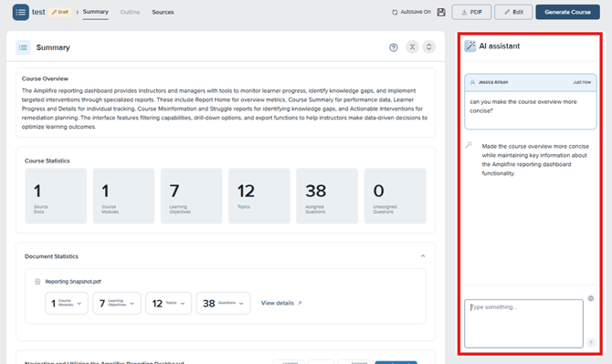Click the user avatar icon beside Jessica Allison
Image resolution: width=612 pixels, height=364 pixels.
(472, 82)
